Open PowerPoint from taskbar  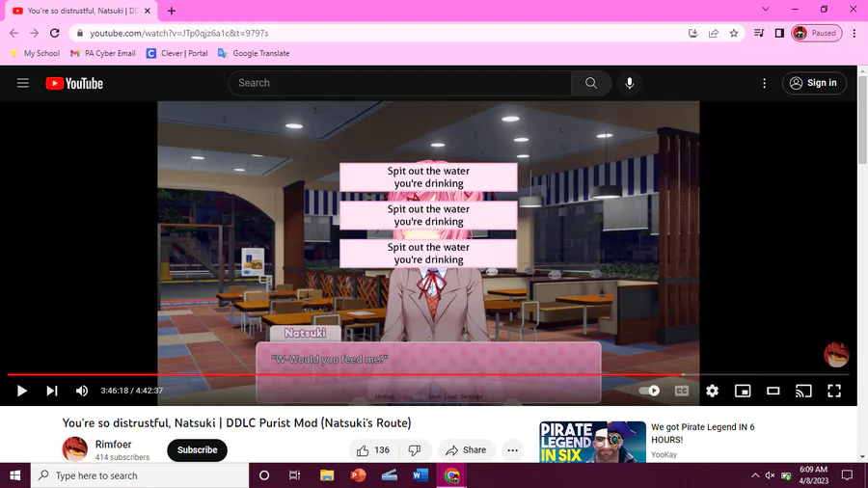(x=358, y=475)
